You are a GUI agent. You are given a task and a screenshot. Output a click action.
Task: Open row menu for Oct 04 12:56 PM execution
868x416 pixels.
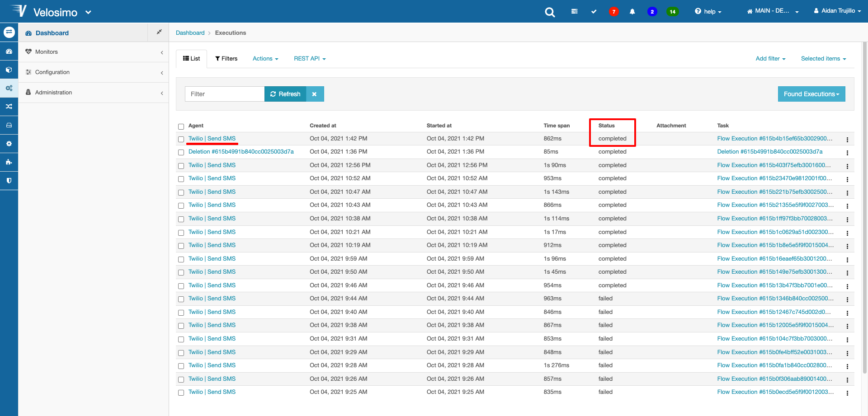coord(847,166)
